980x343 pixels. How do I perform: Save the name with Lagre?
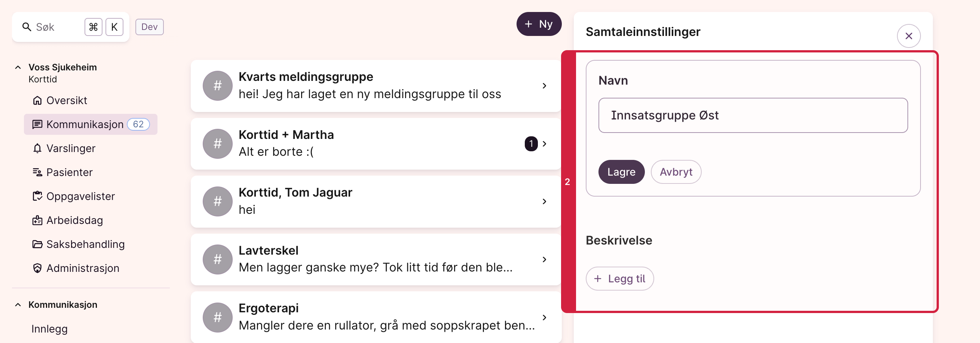[x=621, y=172]
